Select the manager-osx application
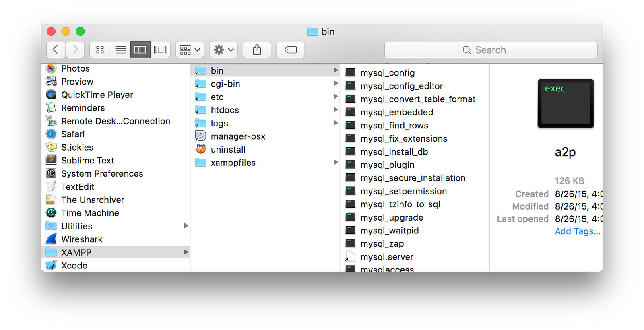Viewport: 644px width, 330px height. click(x=266, y=136)
